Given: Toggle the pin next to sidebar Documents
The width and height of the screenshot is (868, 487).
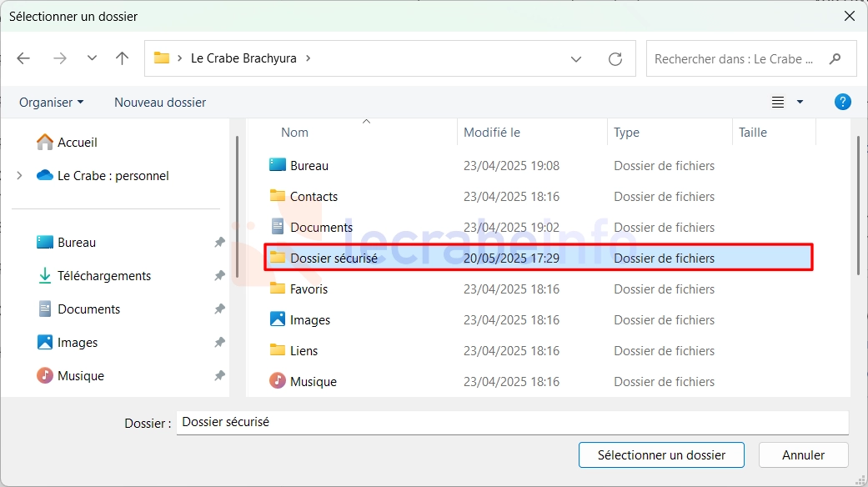Looking at the screenshot, I should (220, 309).
